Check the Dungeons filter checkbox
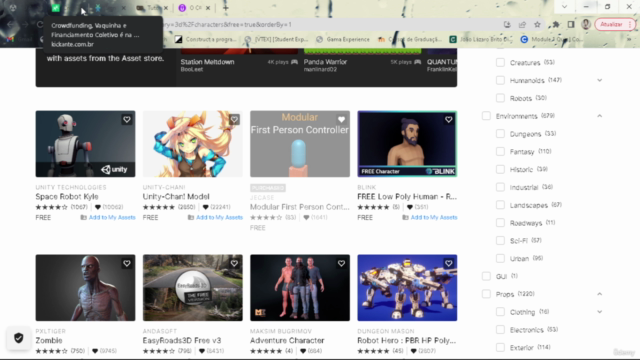The height and width of the screenshot is (360, 640). (x=500, y=134)
